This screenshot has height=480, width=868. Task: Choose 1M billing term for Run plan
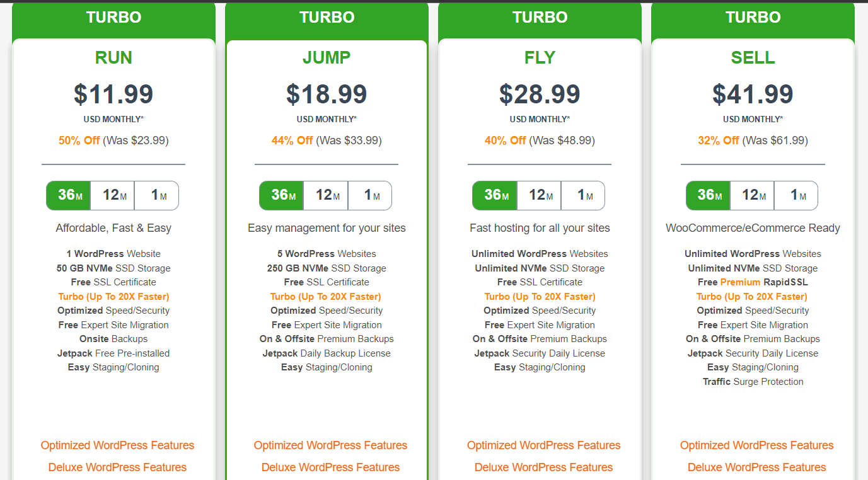point(157,196)
